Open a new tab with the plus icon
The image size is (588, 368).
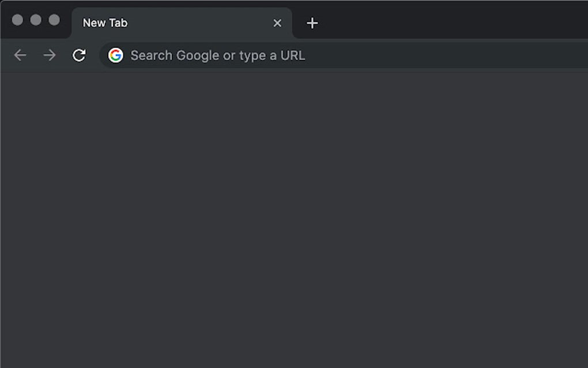point(312,23)
